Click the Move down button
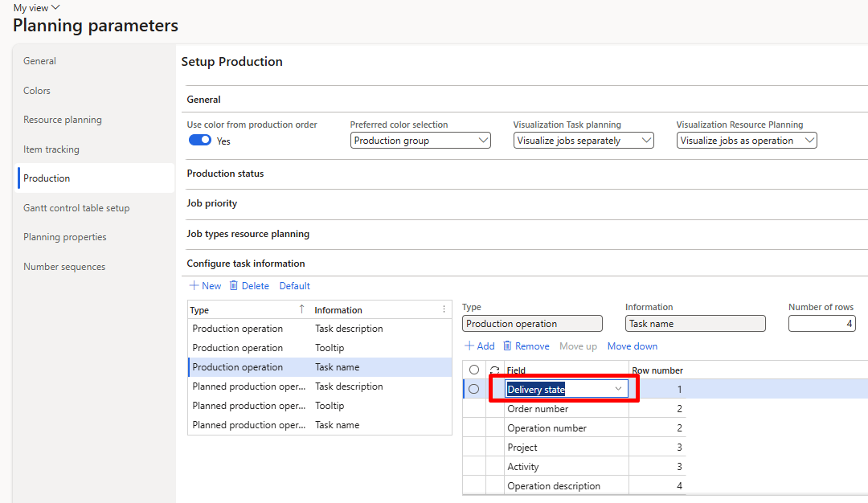The image size is (868, 503). coord(633,346)
